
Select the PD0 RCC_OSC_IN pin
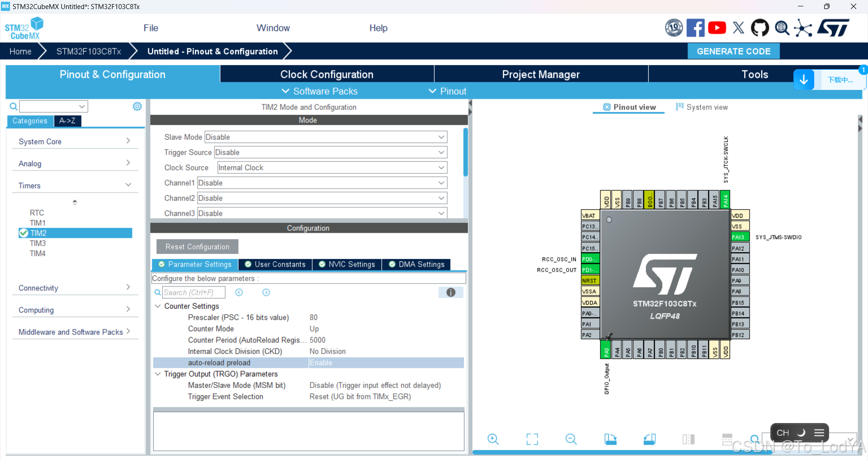[x=590, y=259]
